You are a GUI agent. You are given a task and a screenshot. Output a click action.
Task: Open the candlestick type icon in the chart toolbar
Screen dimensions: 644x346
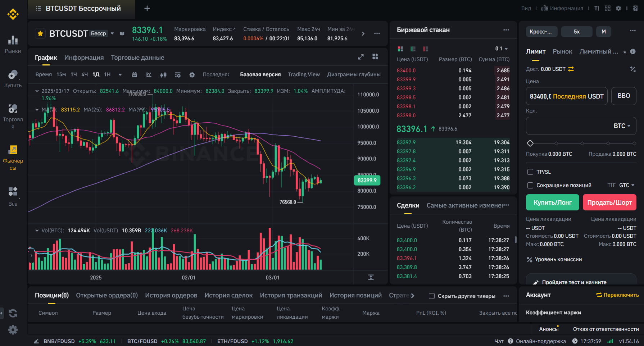pos(163,75)
